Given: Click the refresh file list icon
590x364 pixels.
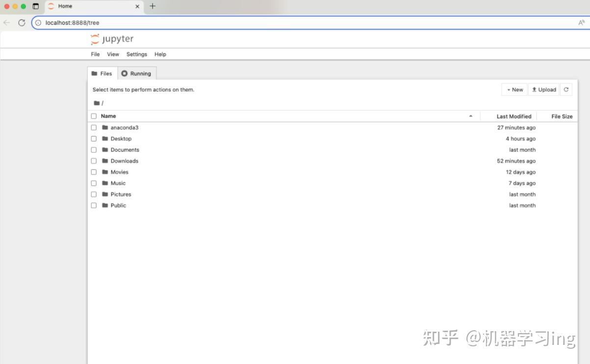Looking at the screenshot, I should (566, 90).
